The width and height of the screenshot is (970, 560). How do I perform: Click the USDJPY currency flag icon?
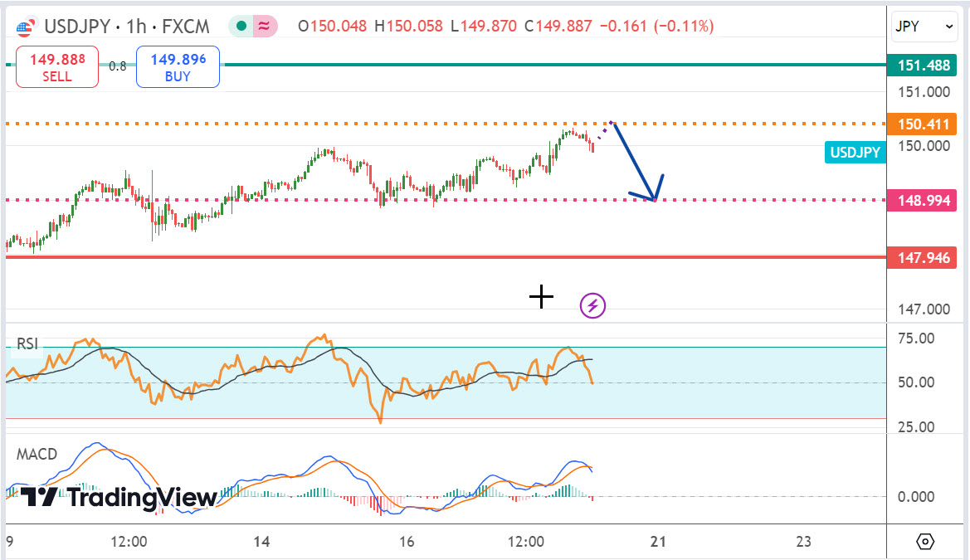point(26,27)
